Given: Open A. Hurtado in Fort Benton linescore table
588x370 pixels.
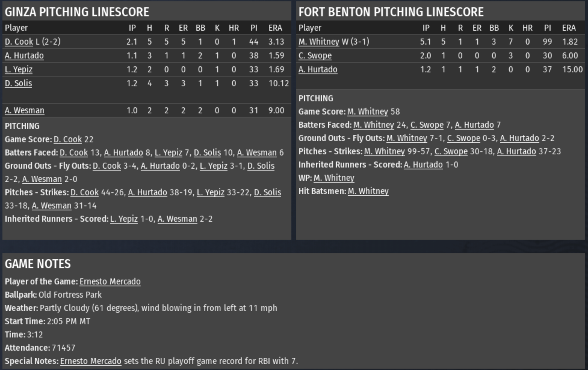Looking at the screenshot, I should pos(318,69).
